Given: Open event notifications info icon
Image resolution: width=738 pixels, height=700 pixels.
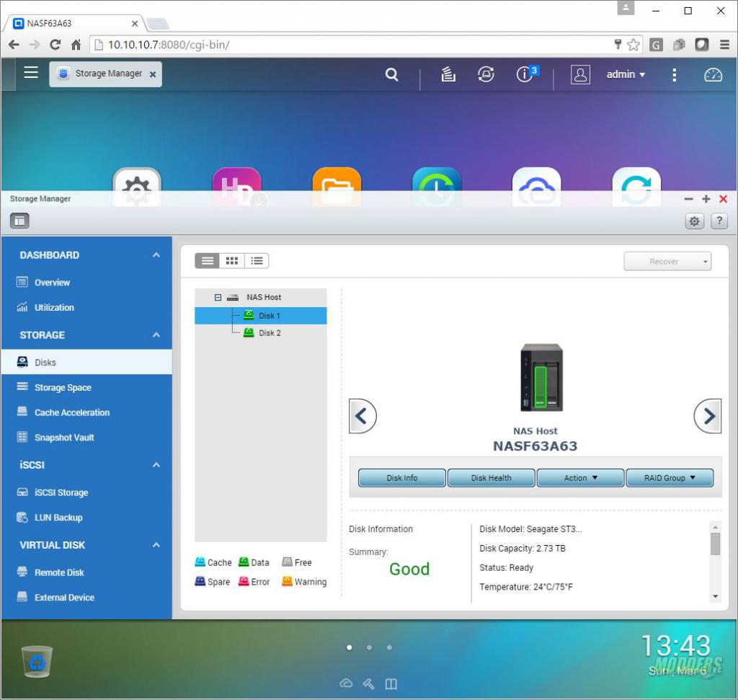Looking at the screenshot, I should 525,74.
